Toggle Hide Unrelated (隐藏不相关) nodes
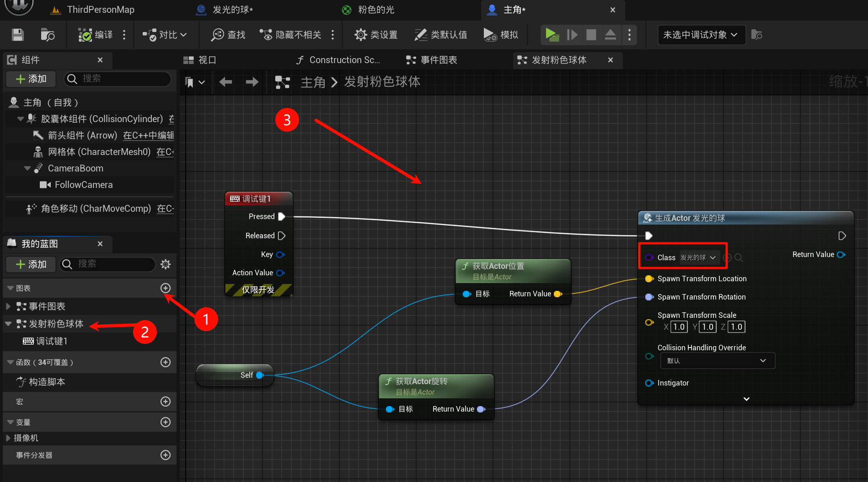868x482 pixels. click(x=291, y=35)
